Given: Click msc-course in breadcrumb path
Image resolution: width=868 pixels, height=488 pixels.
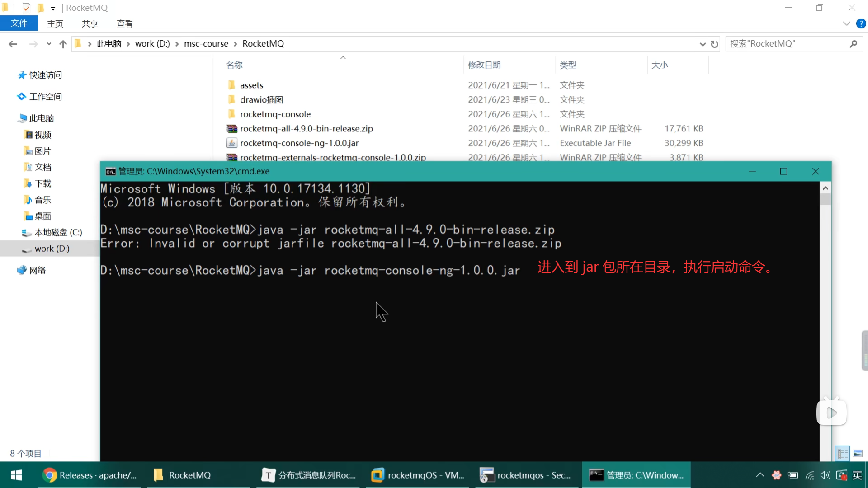Looking at the screenshot, I should pos(206,44).
